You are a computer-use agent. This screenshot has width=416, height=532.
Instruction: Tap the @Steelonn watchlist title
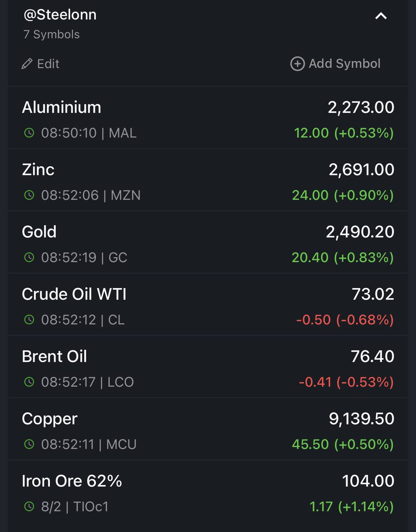pyautogui.click(x=60, y=15)
